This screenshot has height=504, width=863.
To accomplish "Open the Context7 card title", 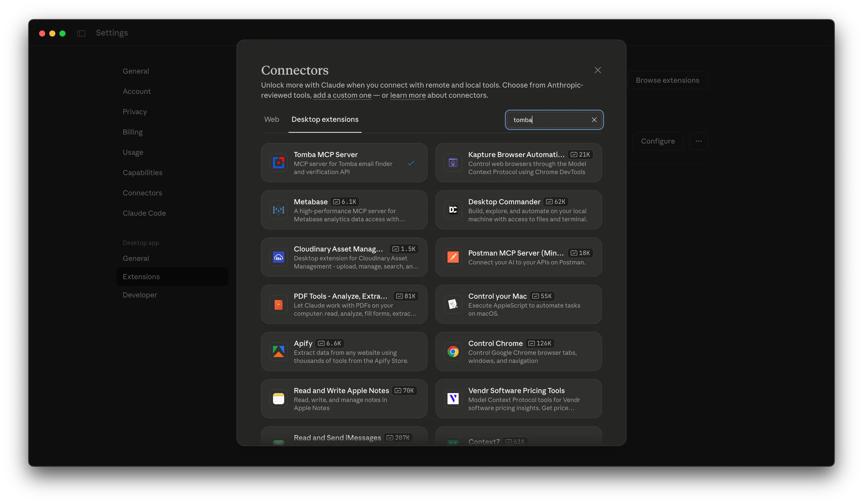I will 484,442.
